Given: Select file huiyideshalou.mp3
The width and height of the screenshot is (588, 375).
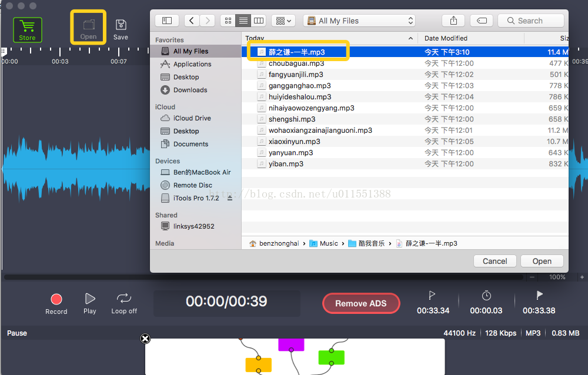Looking at the screenshot, I should pos(405,97).
